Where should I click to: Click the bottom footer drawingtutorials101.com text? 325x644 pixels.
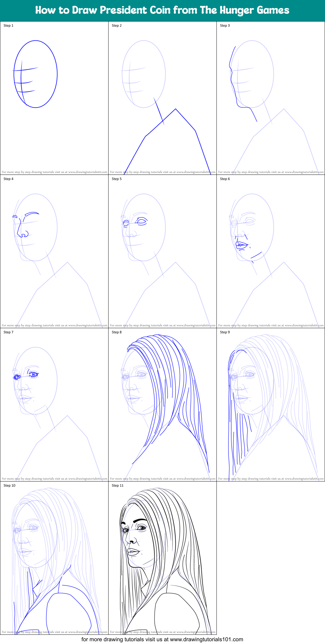[x=162, y=639]
